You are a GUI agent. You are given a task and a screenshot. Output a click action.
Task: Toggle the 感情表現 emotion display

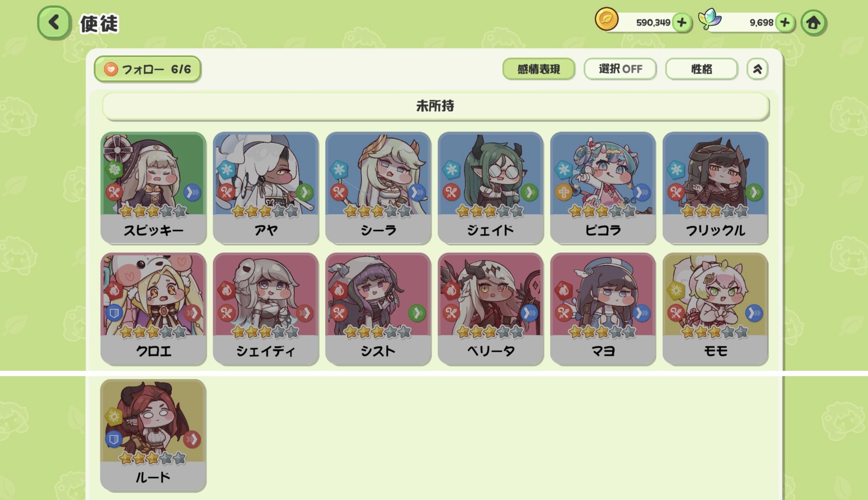[x=539, y=69]
